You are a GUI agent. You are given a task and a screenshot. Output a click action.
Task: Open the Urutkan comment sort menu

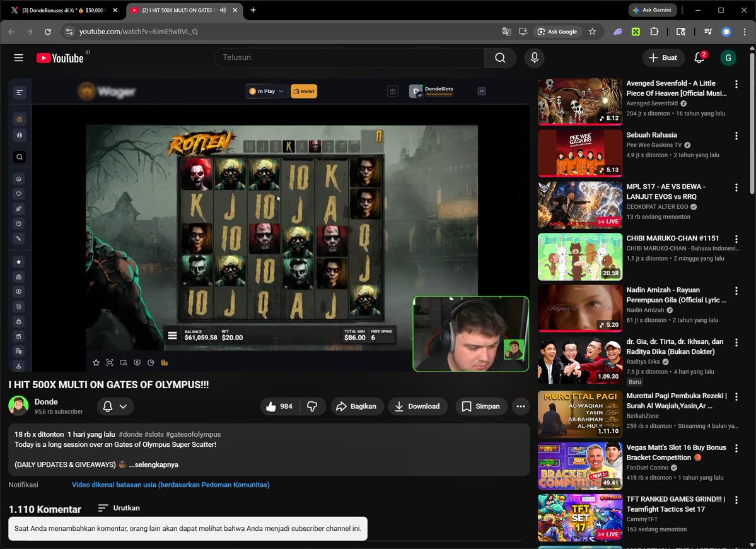(x=119, y=508)
